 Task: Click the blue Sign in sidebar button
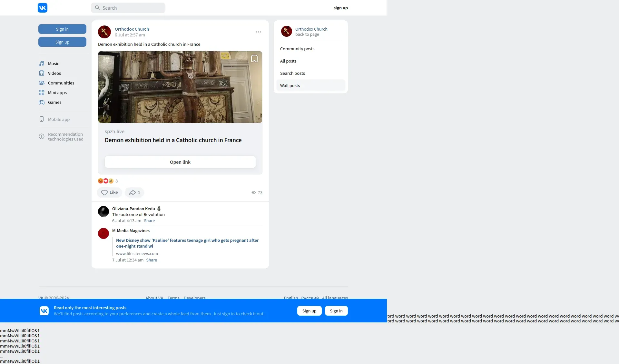click(x=62, y=29)
